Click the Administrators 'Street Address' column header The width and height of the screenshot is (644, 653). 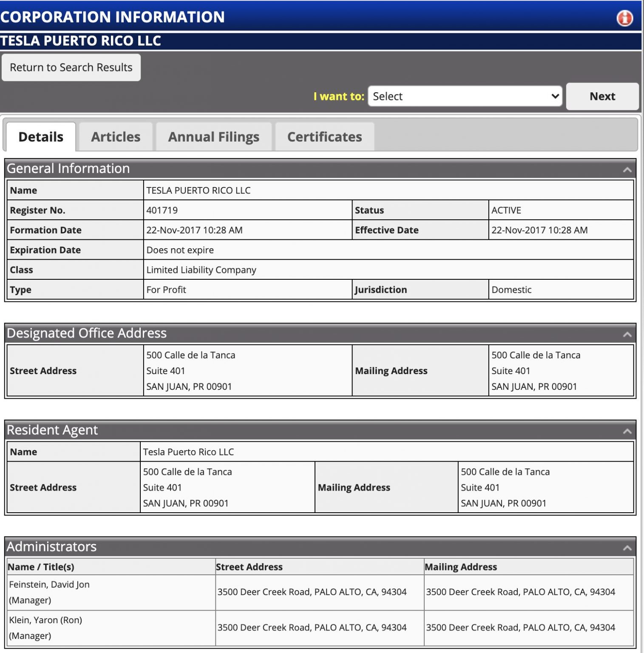point(249,567)
